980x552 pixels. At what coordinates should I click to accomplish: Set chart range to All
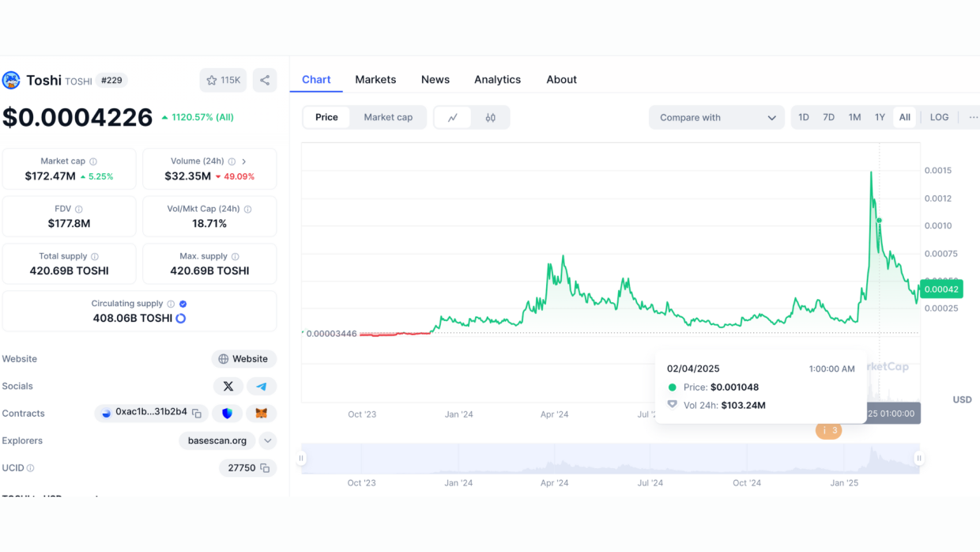pyautogui.click(x=905, y=117)
